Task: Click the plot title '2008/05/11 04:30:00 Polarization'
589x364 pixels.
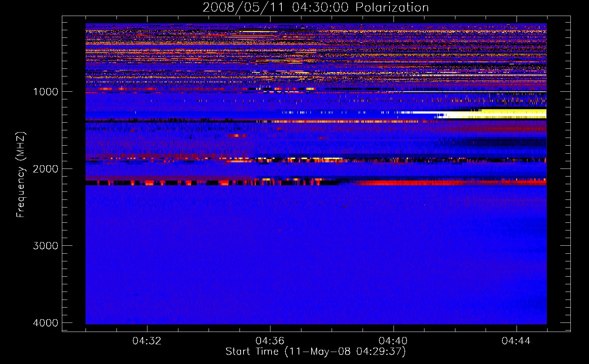Action: 316,7
